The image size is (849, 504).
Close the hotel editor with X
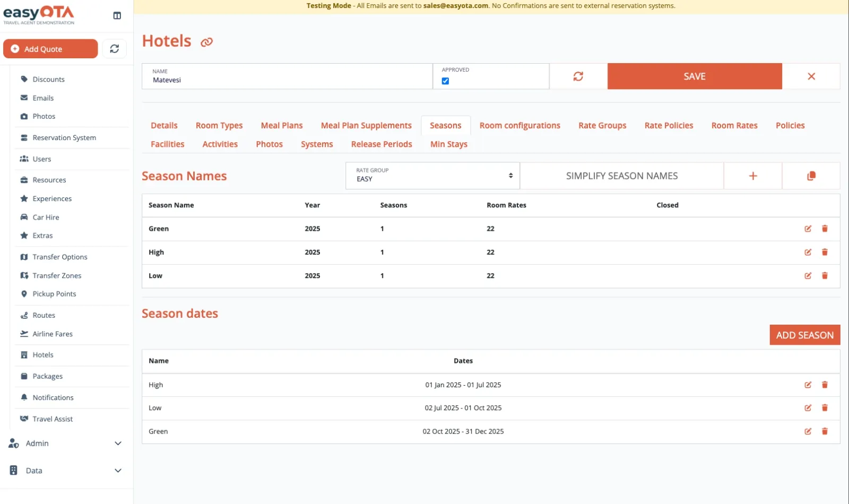[811, 76]
